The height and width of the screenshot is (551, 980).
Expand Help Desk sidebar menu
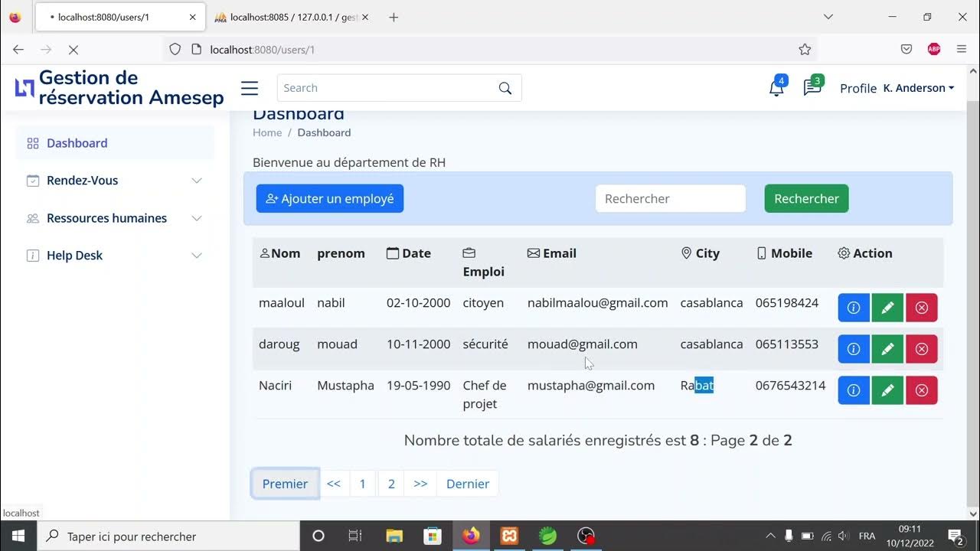[x=115, y=256]
